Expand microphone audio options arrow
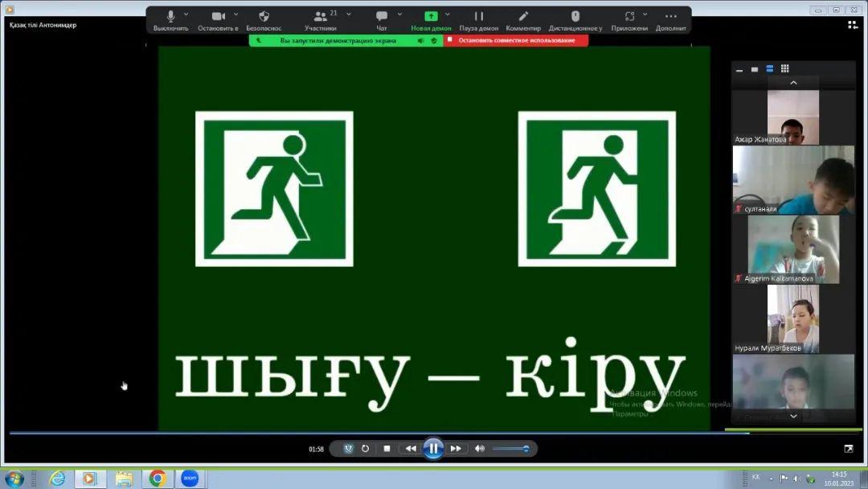 (x=186, y=14)
